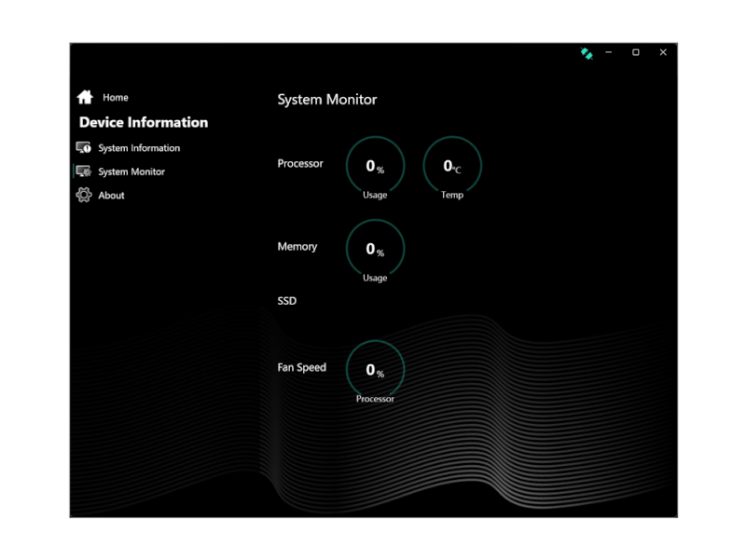Click the System Information monitor icon
Viewport: 747px width, 560px height.
click(84, 148)
